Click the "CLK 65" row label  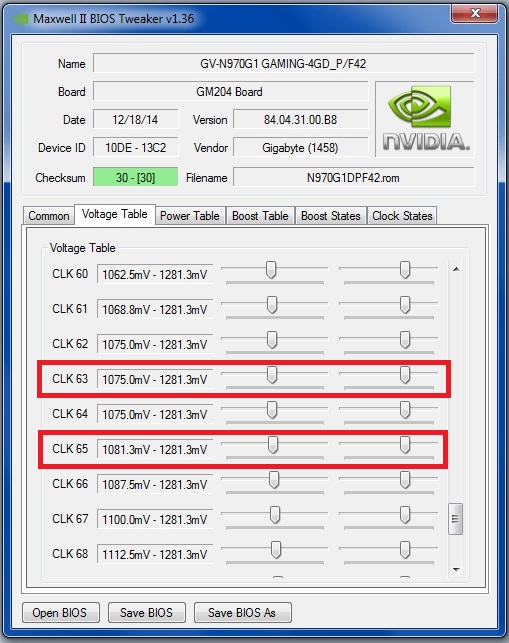[70, 449]
